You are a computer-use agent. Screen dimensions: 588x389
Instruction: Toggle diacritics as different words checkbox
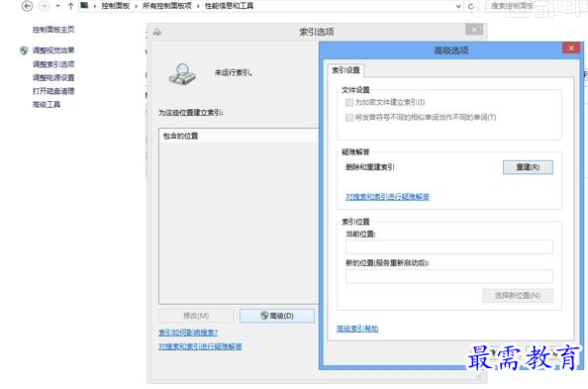pos(349,118)
